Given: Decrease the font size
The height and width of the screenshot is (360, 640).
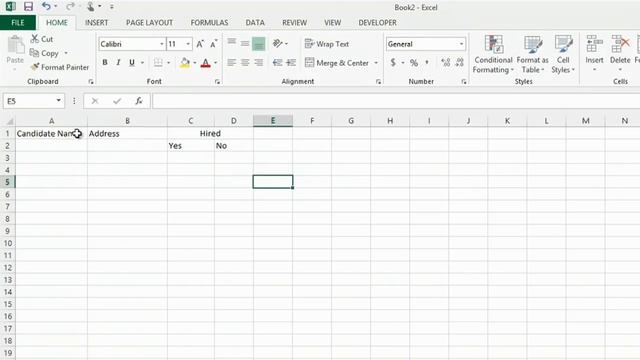Looking at the screenshot, I should pos(213,44).
